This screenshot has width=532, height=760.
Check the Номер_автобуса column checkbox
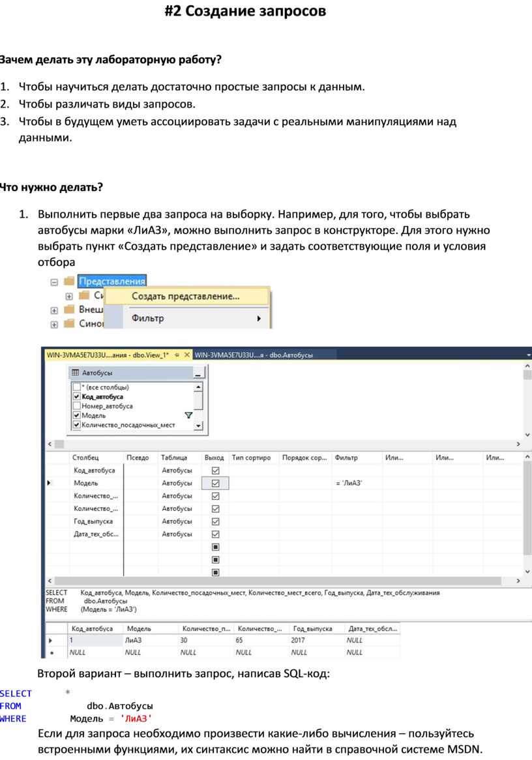(x=76, y=405)
